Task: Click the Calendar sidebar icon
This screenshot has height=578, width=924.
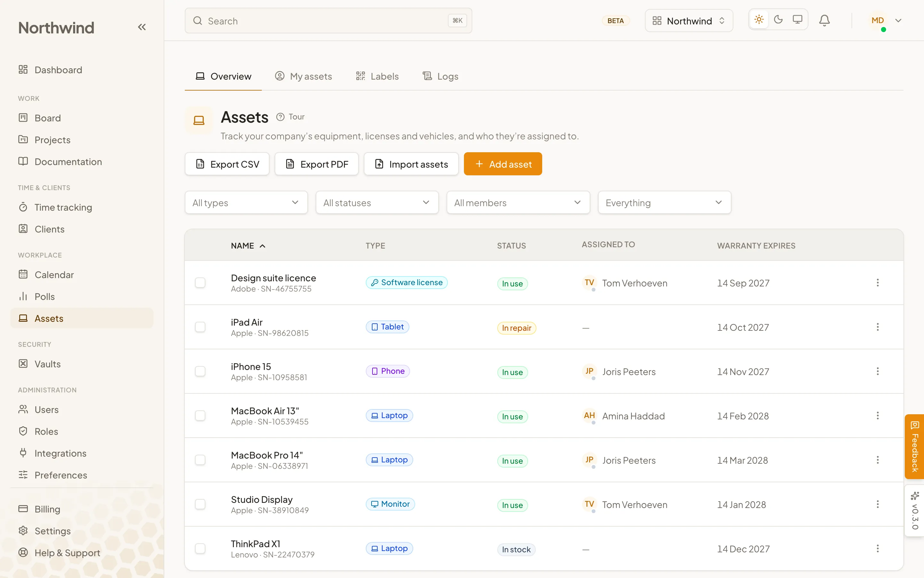Action: [23, 275]
